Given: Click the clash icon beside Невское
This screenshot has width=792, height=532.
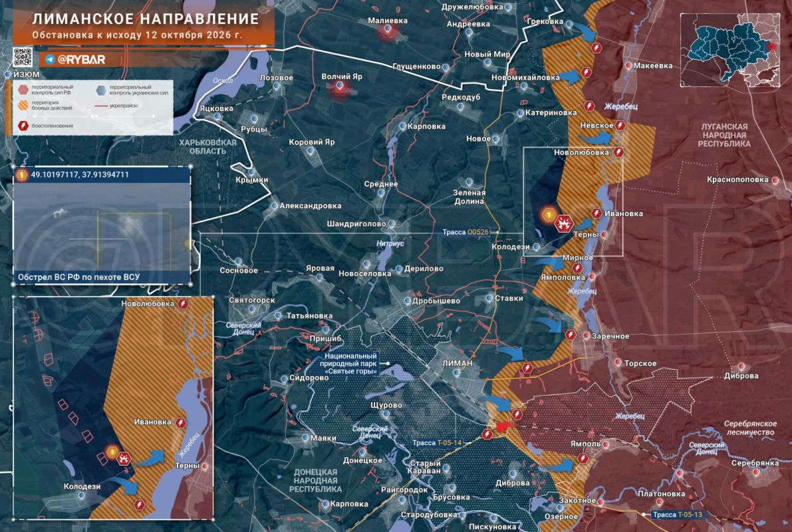Looking at the screenshot, I should tap(620, 125).
